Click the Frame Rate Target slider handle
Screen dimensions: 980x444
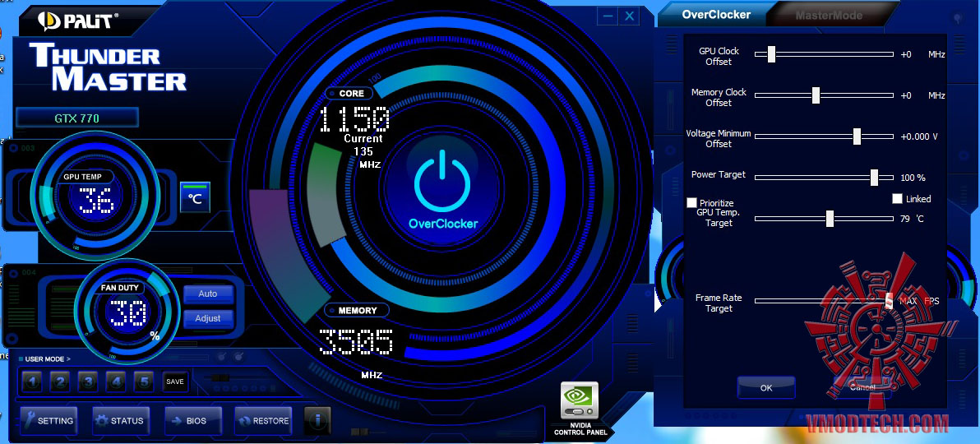coord(889,301)
